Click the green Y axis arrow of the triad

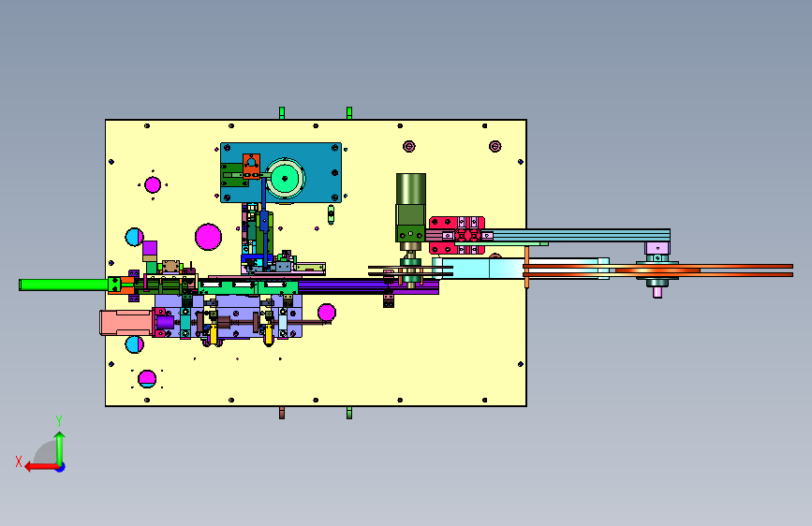[60, 447]
